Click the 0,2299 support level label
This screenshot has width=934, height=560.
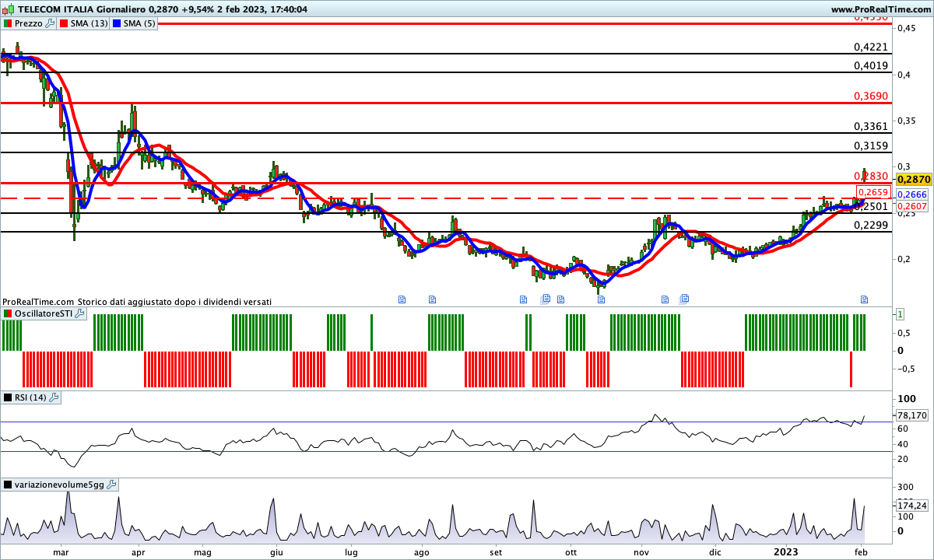[x=871, y=225]
